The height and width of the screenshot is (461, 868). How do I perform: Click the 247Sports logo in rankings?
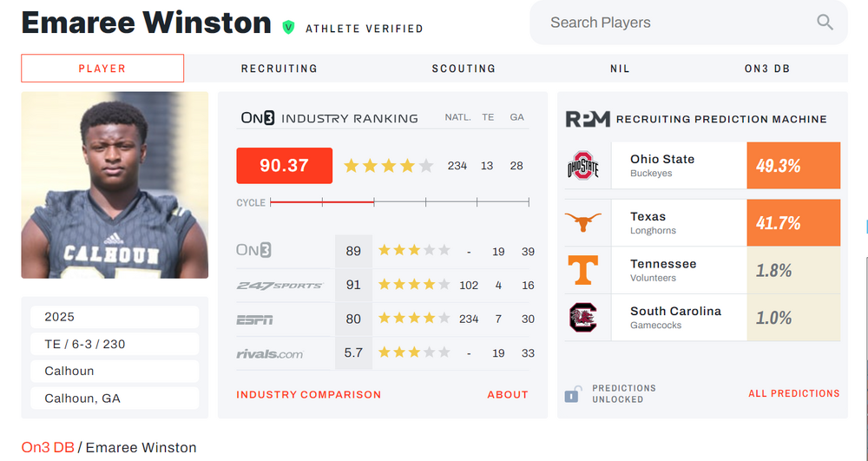click(279, 285)
